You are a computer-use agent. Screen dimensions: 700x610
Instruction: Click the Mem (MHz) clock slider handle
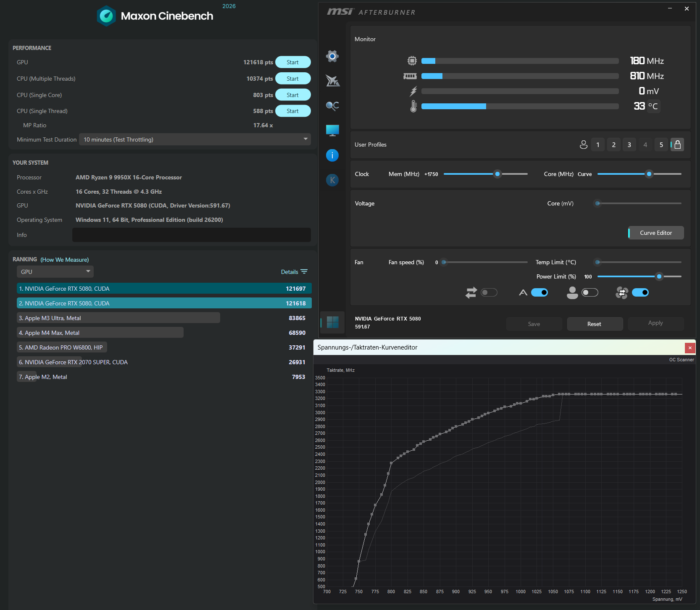[x=497, y=174]
